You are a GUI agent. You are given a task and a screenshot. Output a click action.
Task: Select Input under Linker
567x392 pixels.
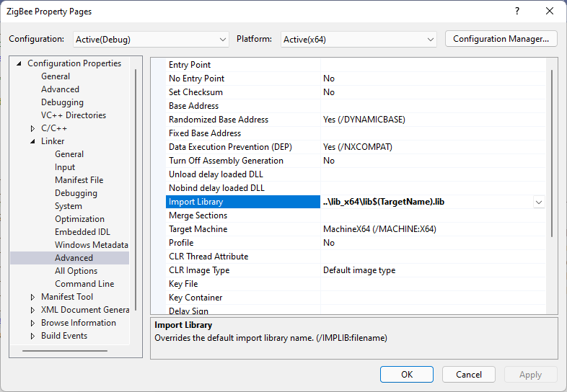(65, 167)
